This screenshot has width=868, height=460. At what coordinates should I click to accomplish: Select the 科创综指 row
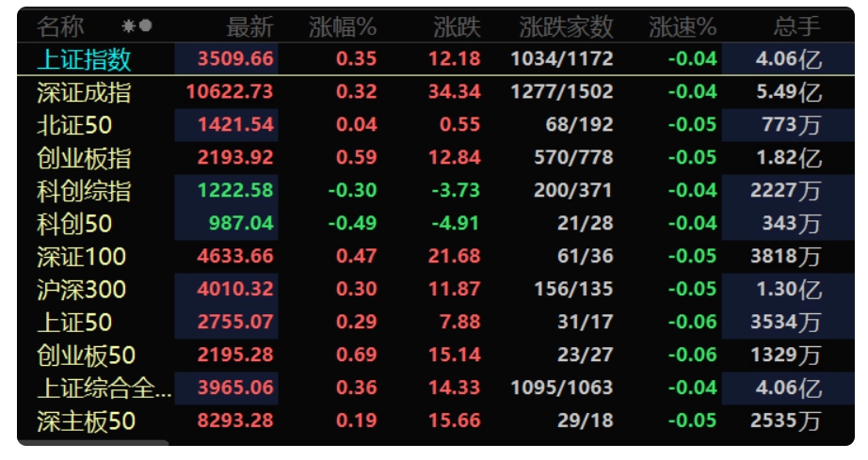click(436, 191)
